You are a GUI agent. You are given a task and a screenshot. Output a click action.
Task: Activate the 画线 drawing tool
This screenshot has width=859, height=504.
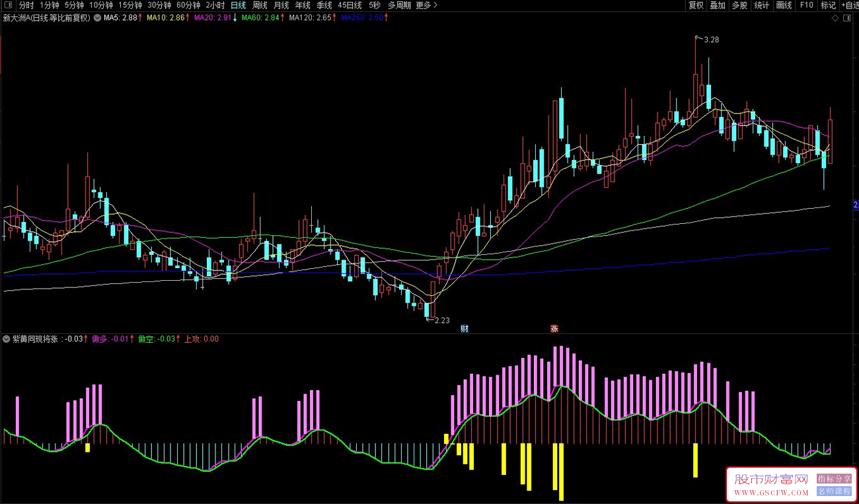(784, 5)
